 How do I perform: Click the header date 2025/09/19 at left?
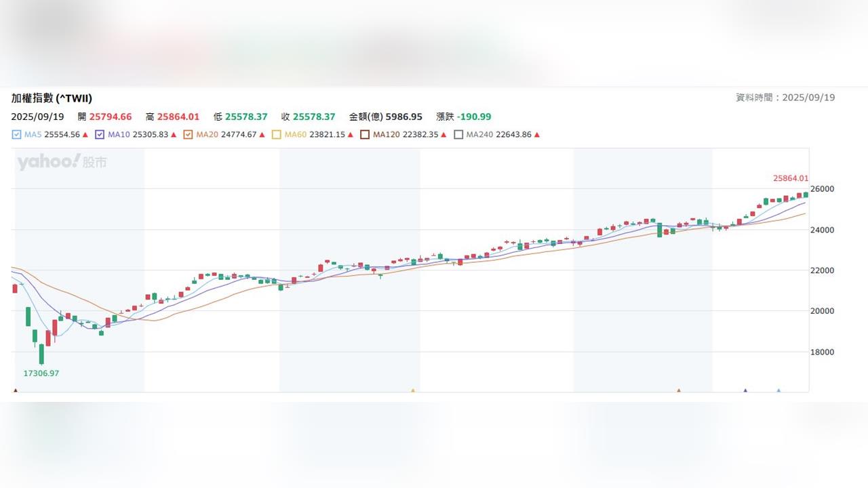tap(37, 117)
